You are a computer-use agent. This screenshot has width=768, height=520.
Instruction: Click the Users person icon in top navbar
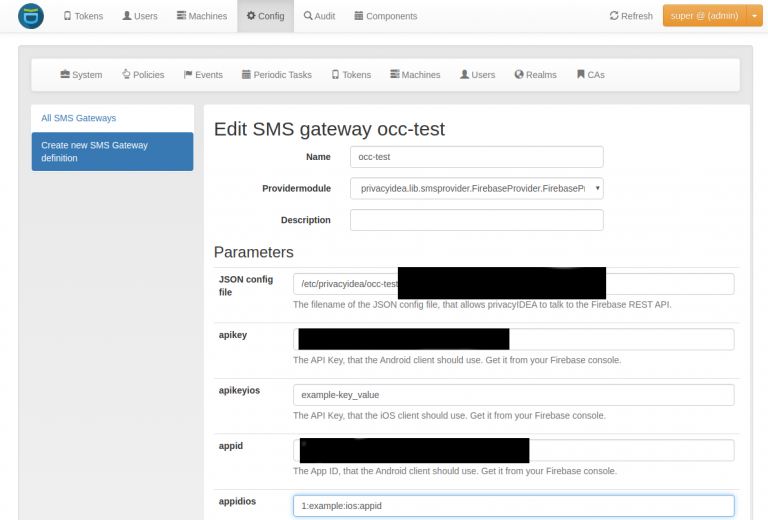[127, 16]
